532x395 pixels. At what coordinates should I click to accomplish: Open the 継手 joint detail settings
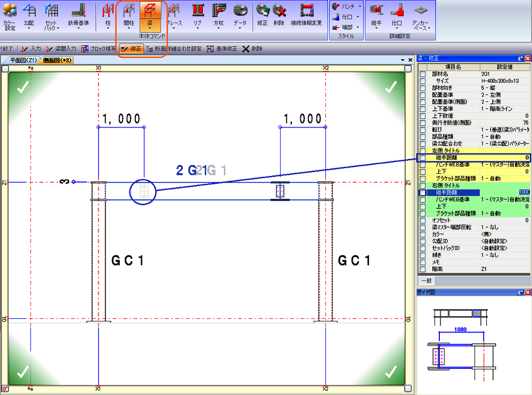(x=376, y=15)
